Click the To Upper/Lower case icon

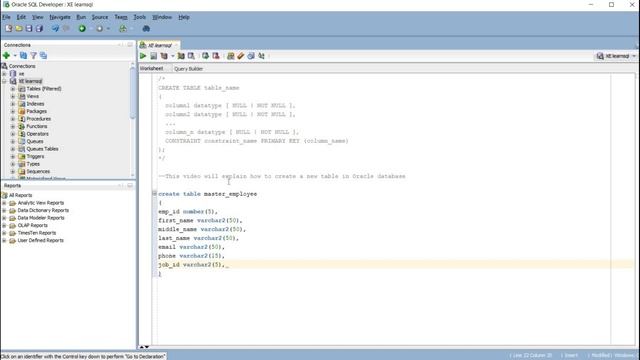point(262,56)
